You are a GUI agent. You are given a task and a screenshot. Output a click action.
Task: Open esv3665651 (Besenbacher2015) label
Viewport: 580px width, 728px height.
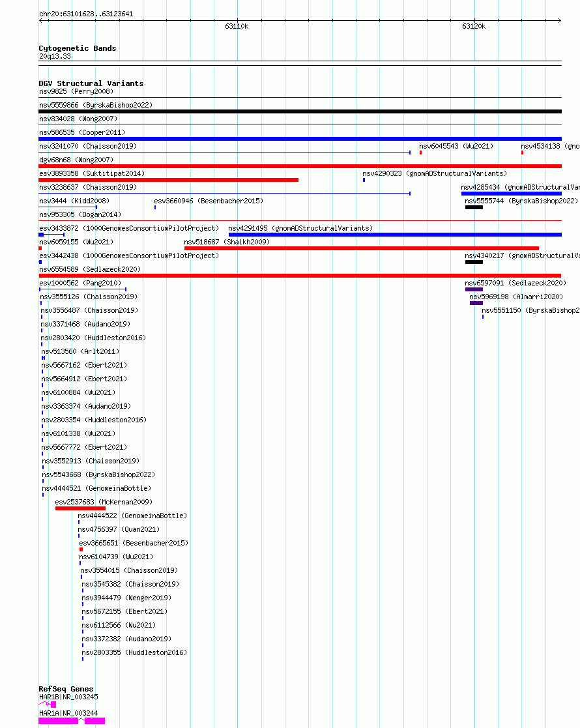click(x=134, y=543)
